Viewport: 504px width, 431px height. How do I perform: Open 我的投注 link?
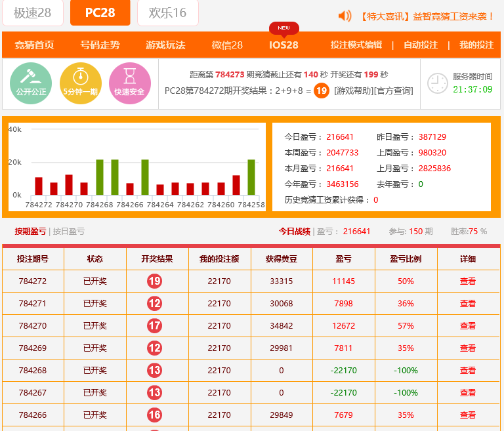(x=476, y=45)
